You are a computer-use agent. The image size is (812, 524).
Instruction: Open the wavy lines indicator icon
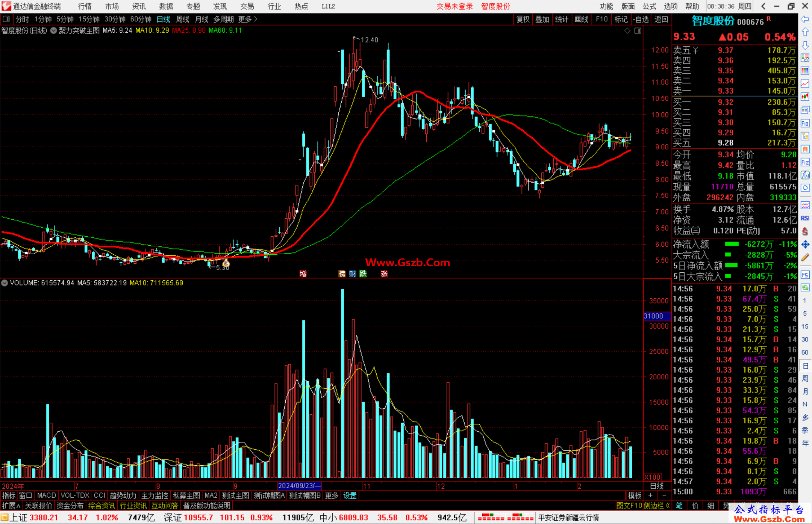click(805, 205)
